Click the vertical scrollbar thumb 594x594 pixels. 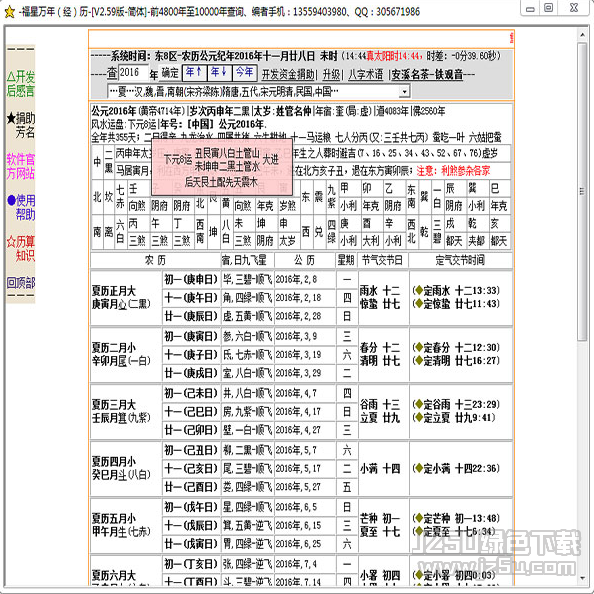[x=582, y=191]
